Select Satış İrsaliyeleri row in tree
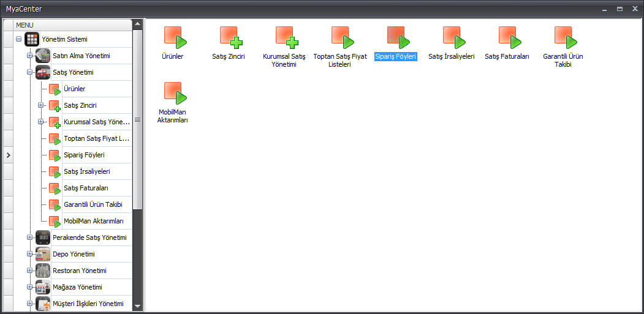 pyautogui.click(x=97, y=171)
